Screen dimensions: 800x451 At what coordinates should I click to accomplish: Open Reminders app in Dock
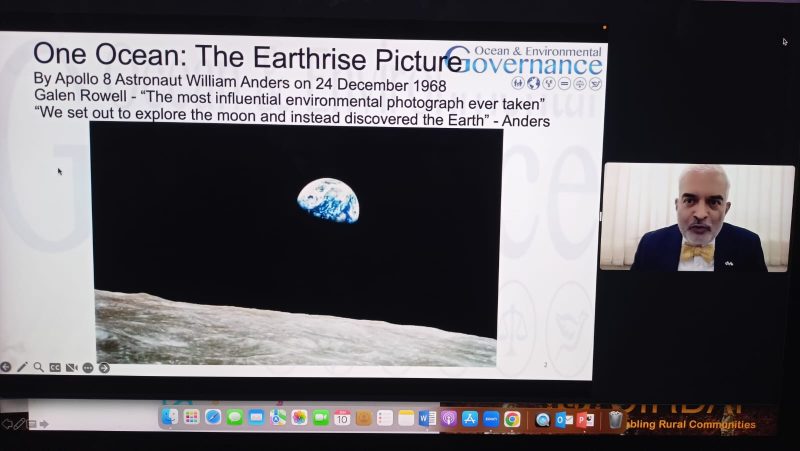point(385,418)
